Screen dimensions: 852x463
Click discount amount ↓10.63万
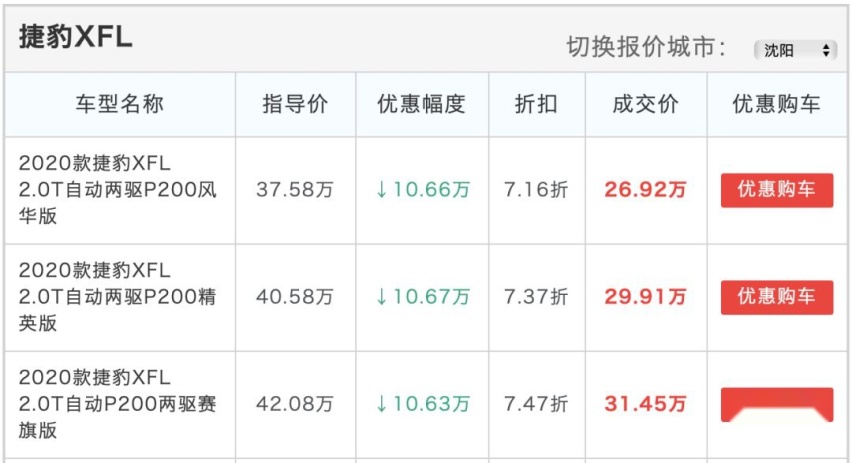422,404
